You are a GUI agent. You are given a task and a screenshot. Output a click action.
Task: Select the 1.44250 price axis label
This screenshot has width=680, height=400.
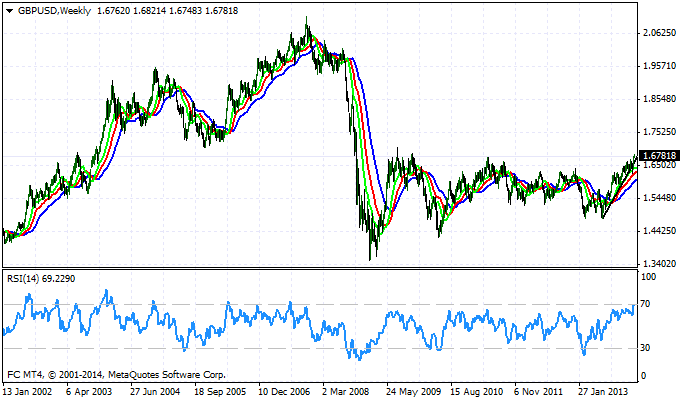[660, 230]
